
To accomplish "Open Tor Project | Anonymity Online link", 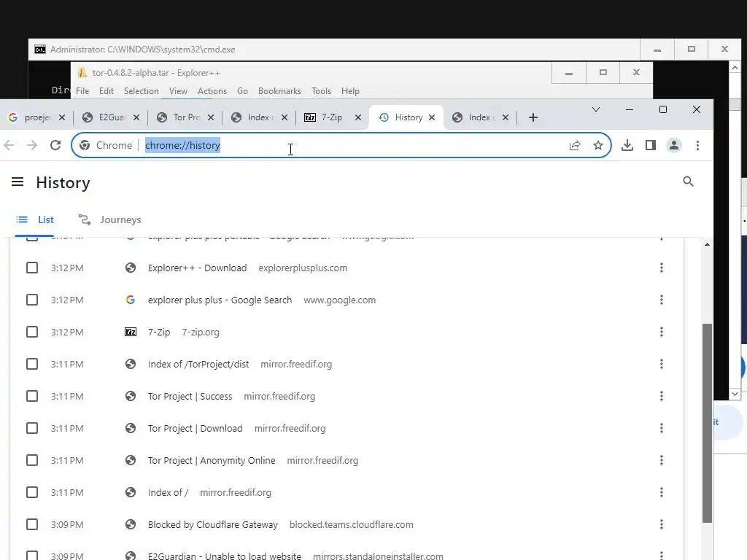I will coord(212,460).
